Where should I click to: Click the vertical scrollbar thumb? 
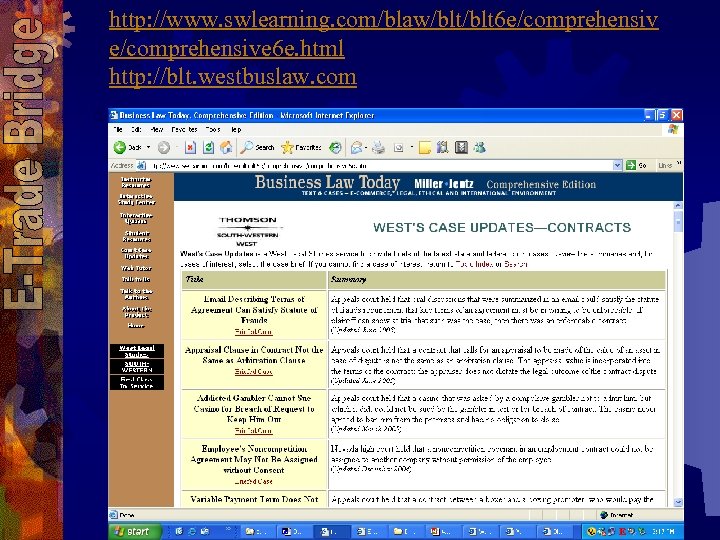[678, 221]
